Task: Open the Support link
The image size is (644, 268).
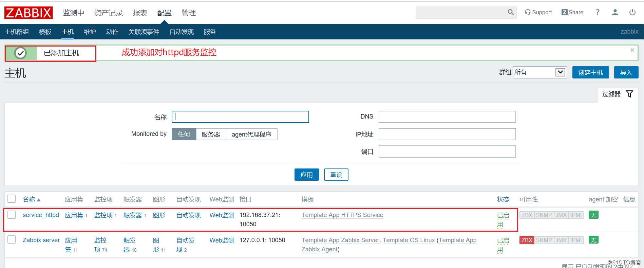Action: point(538,13)
